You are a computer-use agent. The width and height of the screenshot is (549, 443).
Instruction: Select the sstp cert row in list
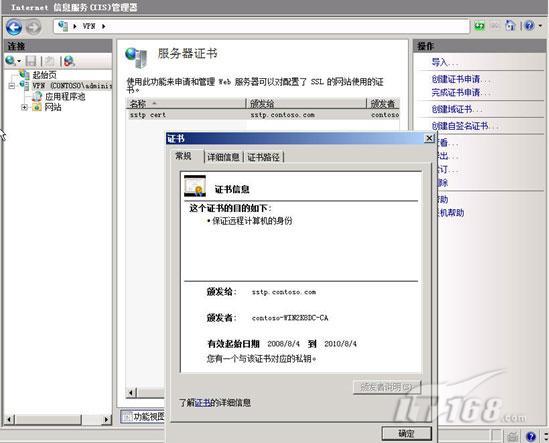264,115
